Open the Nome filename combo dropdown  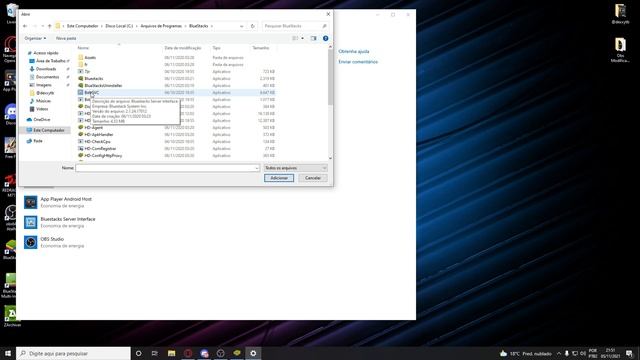click(x=256, y=168)
